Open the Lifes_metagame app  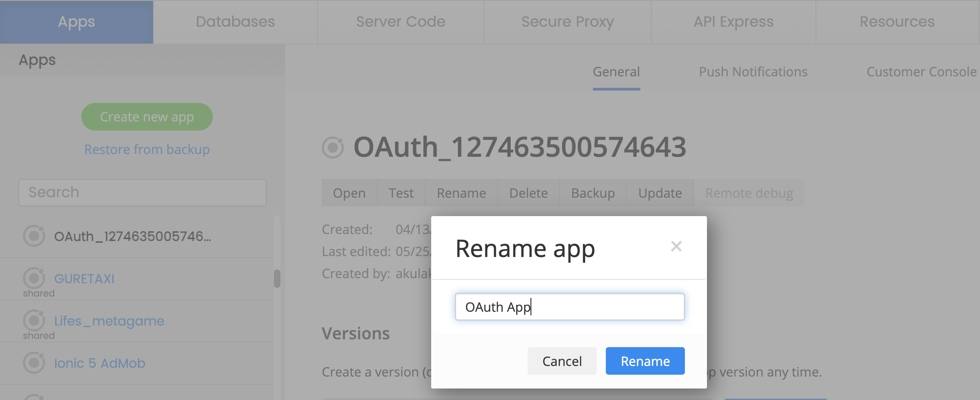tap(109, 321)
